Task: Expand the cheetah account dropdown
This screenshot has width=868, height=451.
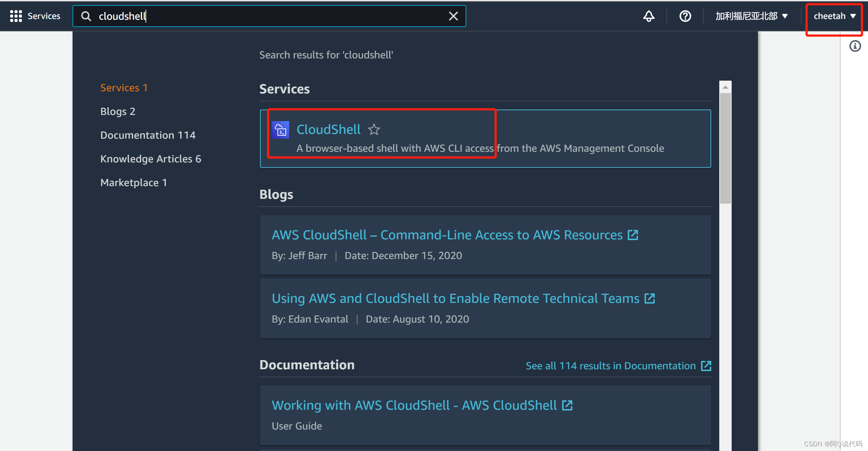Action: point(834,16)
